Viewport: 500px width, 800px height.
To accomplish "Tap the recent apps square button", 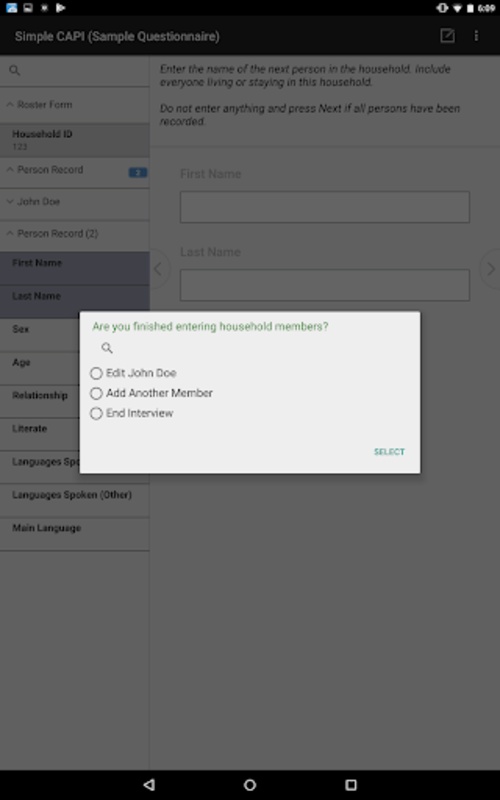I will 351,785.
